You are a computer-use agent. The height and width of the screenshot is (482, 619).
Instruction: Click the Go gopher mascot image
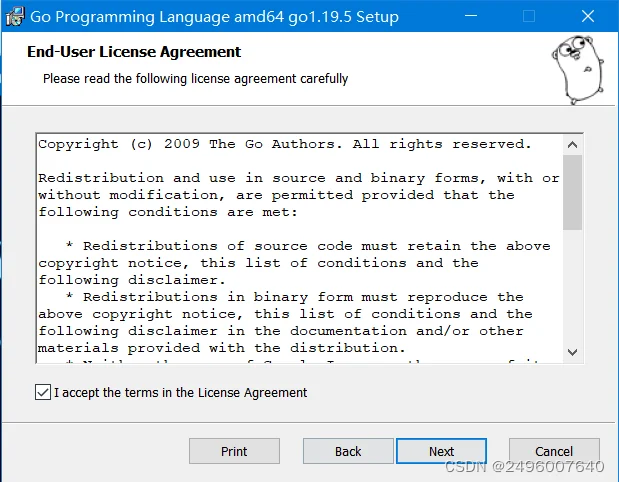point(578,69)
